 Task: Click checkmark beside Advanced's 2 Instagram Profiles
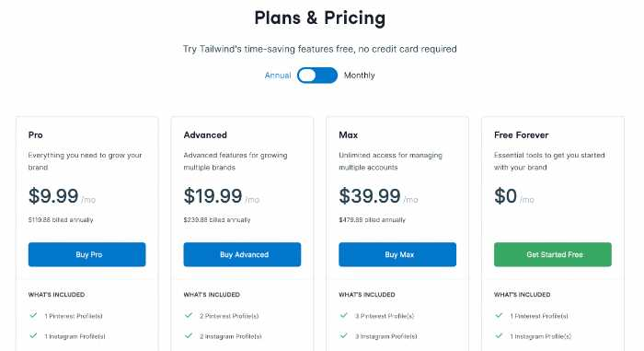pos(189,335)
